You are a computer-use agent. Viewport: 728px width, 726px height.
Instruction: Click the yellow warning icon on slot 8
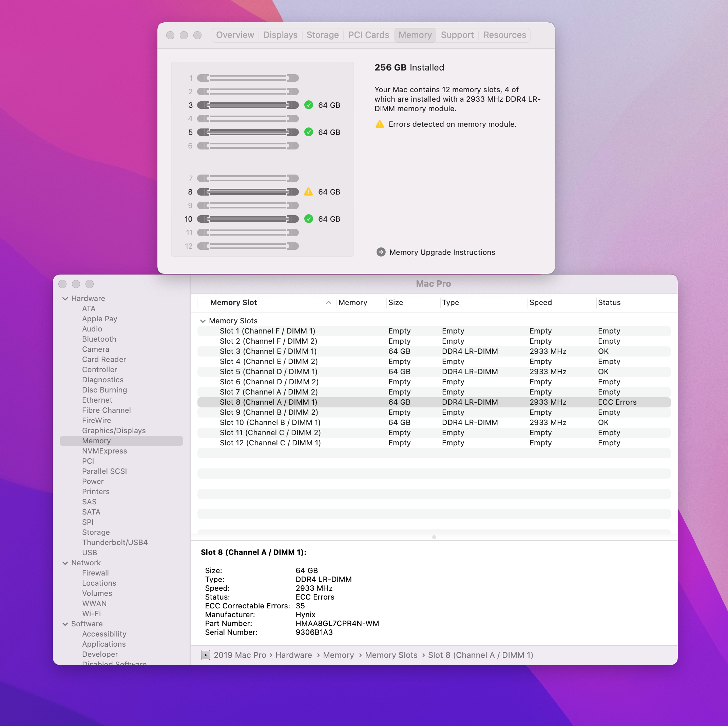click(x=308, y=191)
